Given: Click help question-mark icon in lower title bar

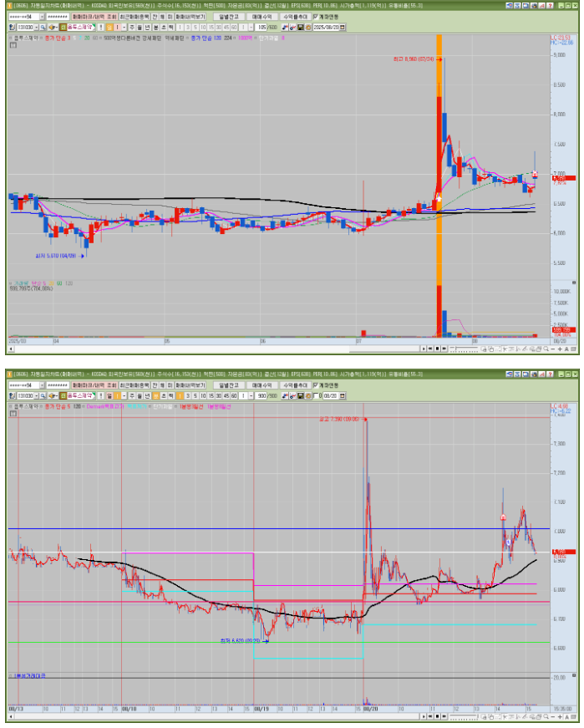Looking at the screenshot, I should coord(550,374).
